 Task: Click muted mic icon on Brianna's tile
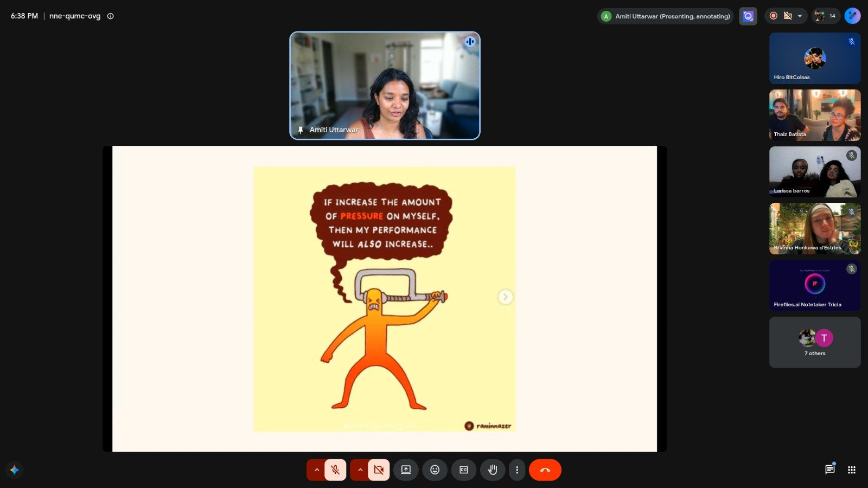852,212
